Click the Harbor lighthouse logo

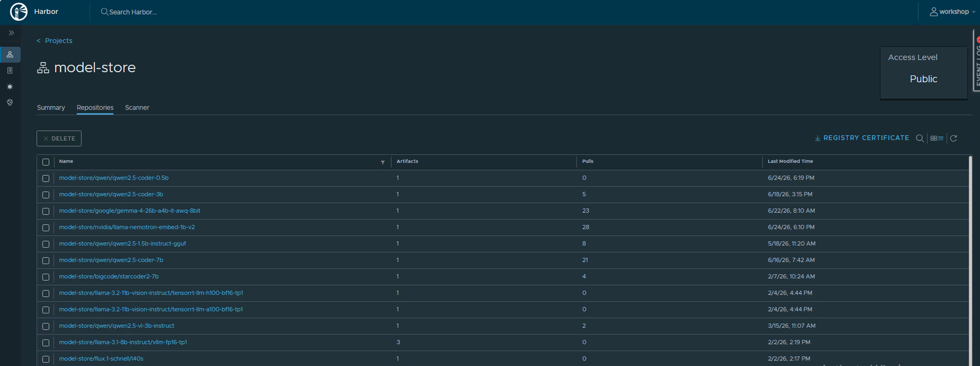click(19, 12)
